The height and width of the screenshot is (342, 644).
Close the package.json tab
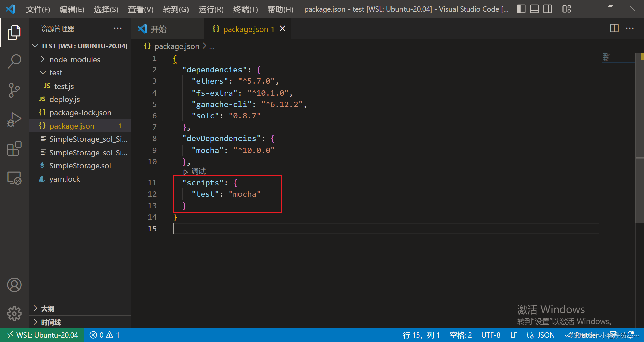[x=283, y=28]
